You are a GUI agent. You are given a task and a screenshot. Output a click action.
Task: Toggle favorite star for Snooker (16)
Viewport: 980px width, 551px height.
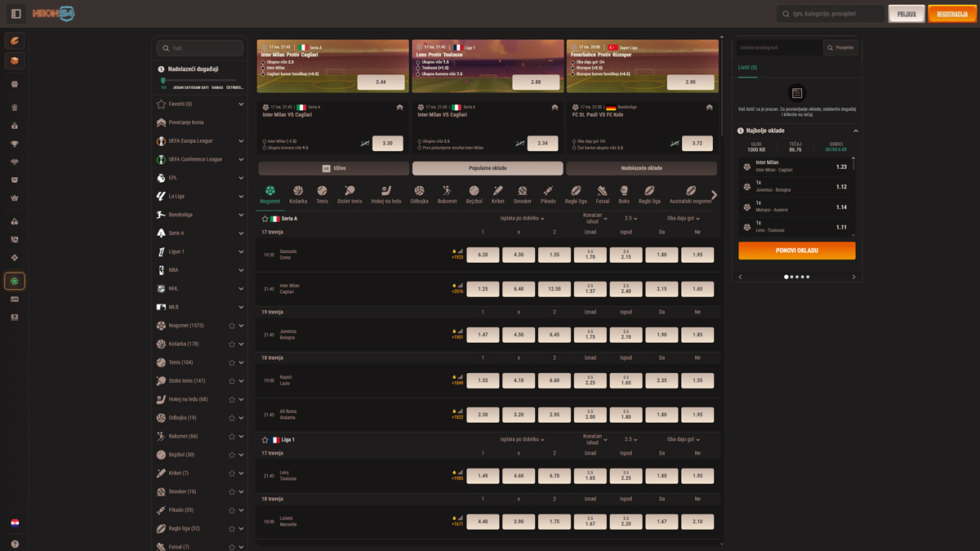pyautogui.click(x=232, y=491)
